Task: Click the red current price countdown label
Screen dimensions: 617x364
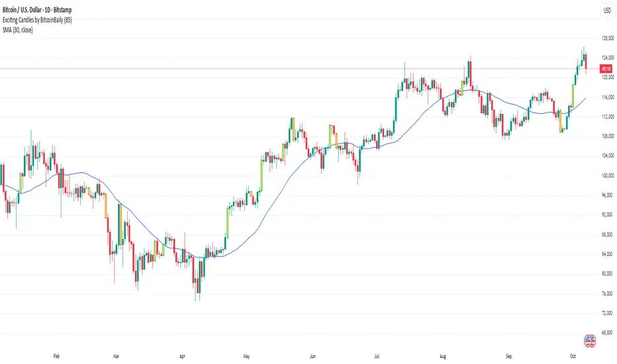Action: pyautogui.click(x=606, y=68)
